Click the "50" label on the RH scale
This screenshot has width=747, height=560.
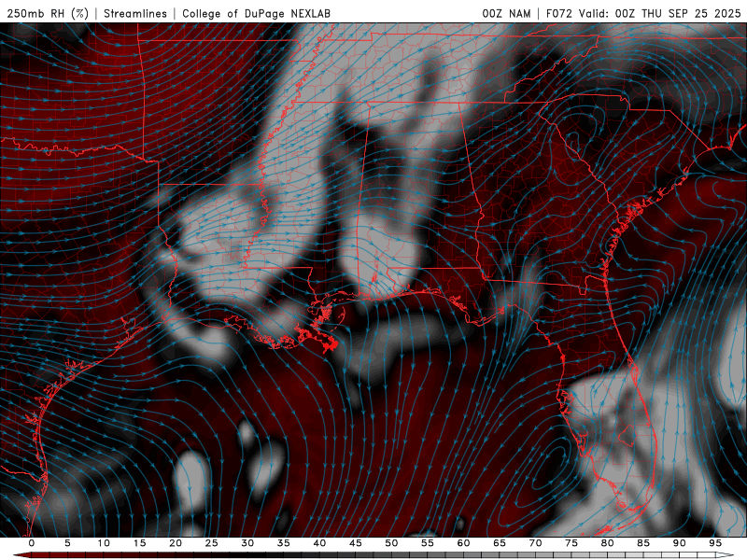coord(391,543)
